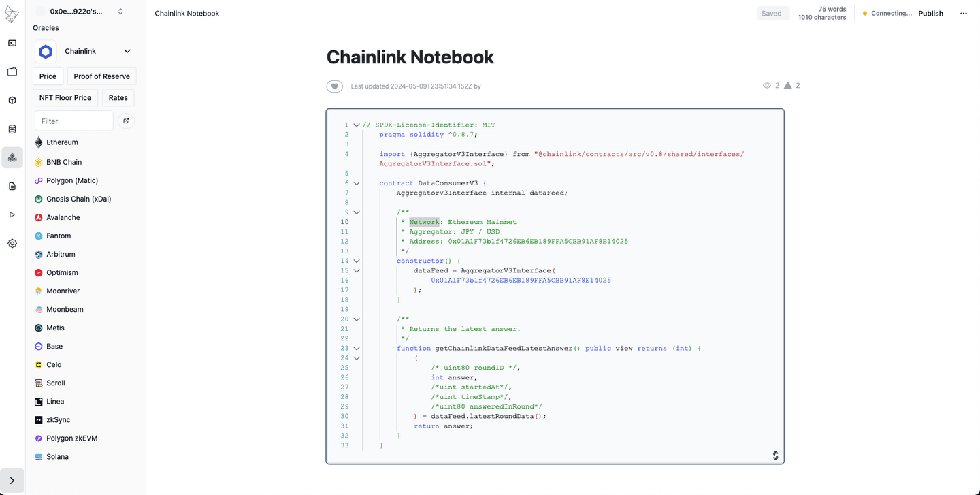Click the triangle upvote icon

(x=788, y=86)
